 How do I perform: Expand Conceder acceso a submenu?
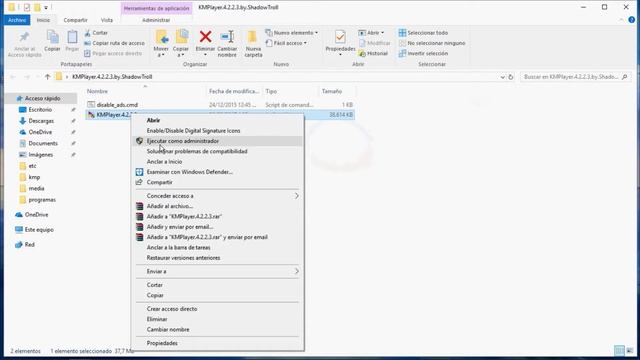coord(218,196)
